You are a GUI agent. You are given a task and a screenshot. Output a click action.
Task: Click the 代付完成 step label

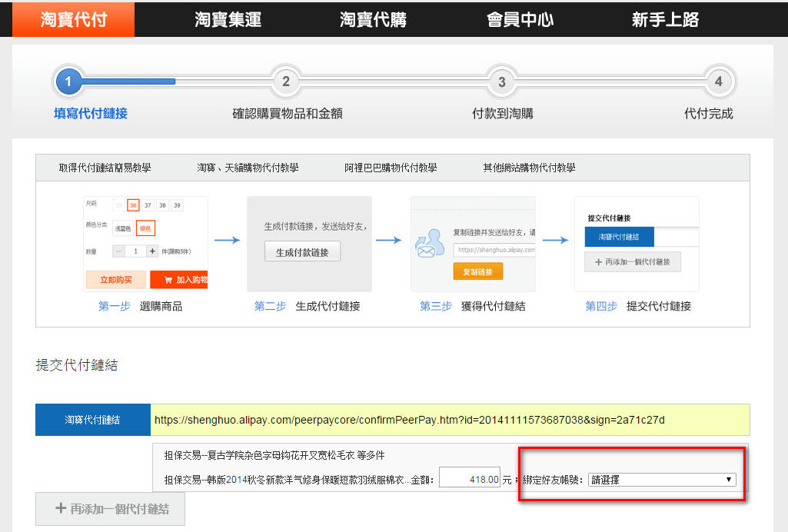click(708, 114)
